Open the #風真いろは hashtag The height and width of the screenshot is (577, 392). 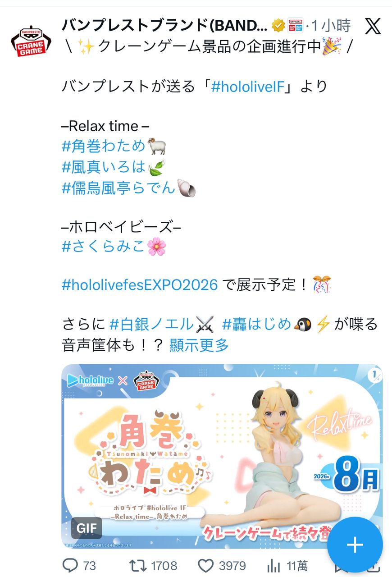104,167
